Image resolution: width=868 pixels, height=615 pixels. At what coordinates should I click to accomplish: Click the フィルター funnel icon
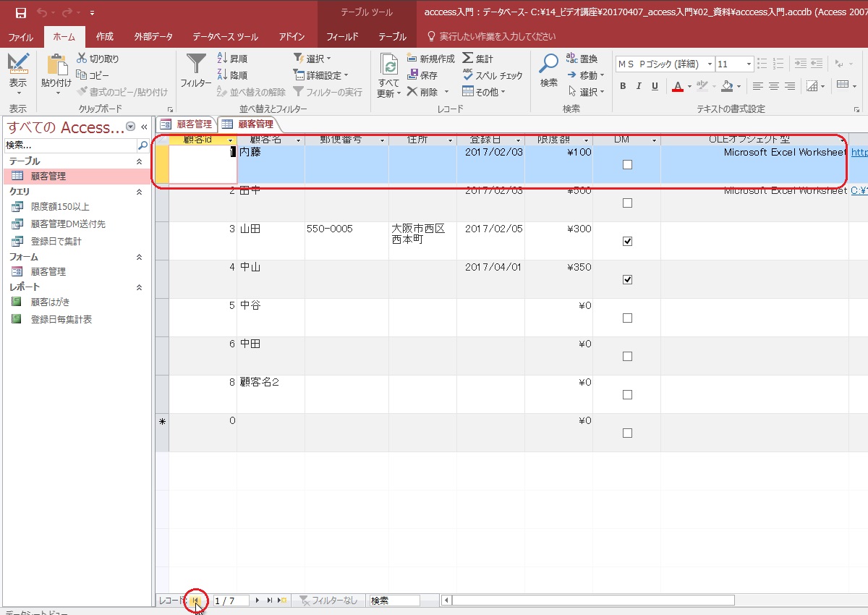(196, 64)
